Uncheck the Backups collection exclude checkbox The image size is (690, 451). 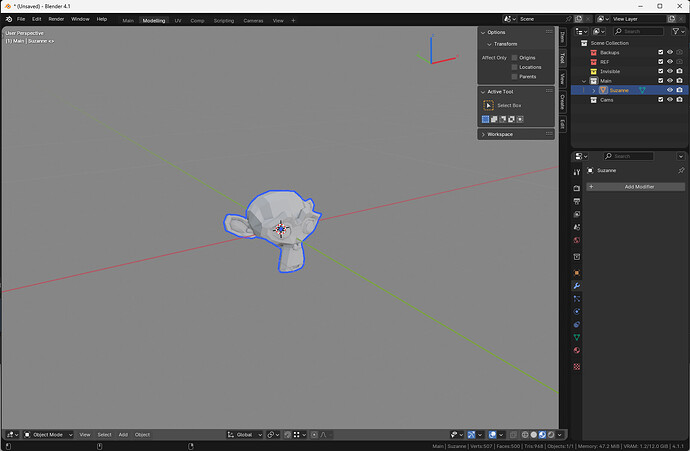tap(661, 52)
